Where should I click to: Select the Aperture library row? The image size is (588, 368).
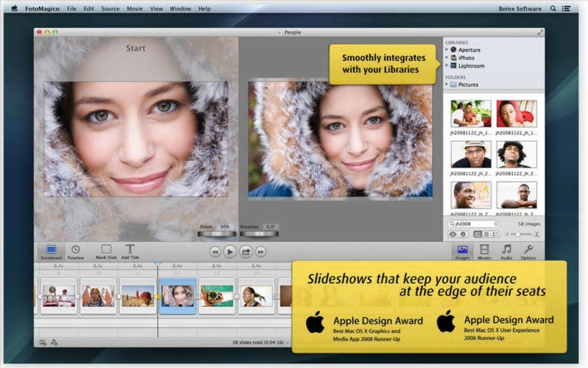coord(493,50)
